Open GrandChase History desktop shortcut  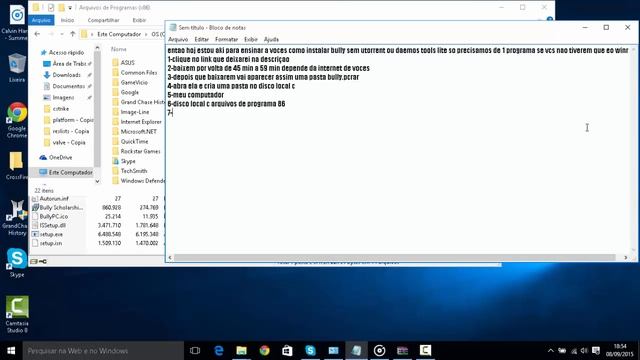(17, 218)
